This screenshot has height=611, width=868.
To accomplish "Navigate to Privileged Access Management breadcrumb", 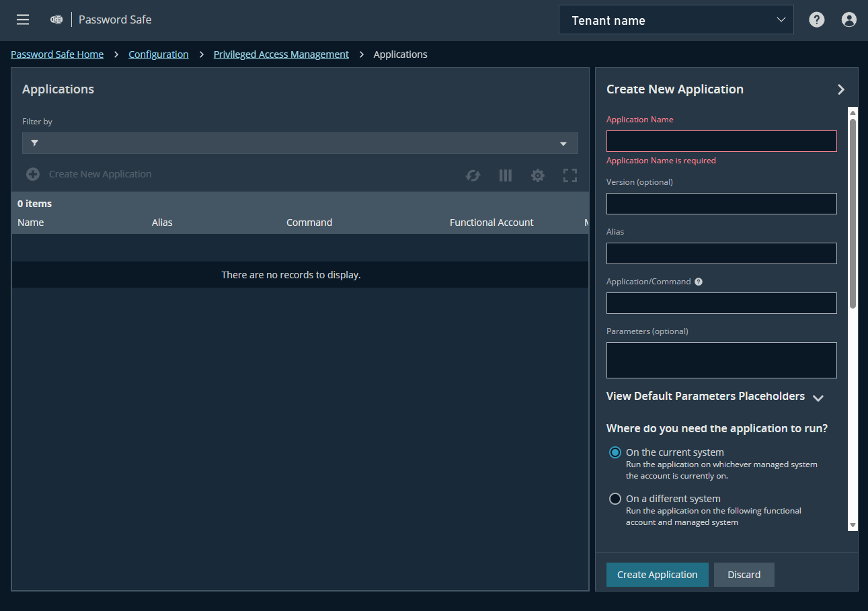I will [281, 54].
